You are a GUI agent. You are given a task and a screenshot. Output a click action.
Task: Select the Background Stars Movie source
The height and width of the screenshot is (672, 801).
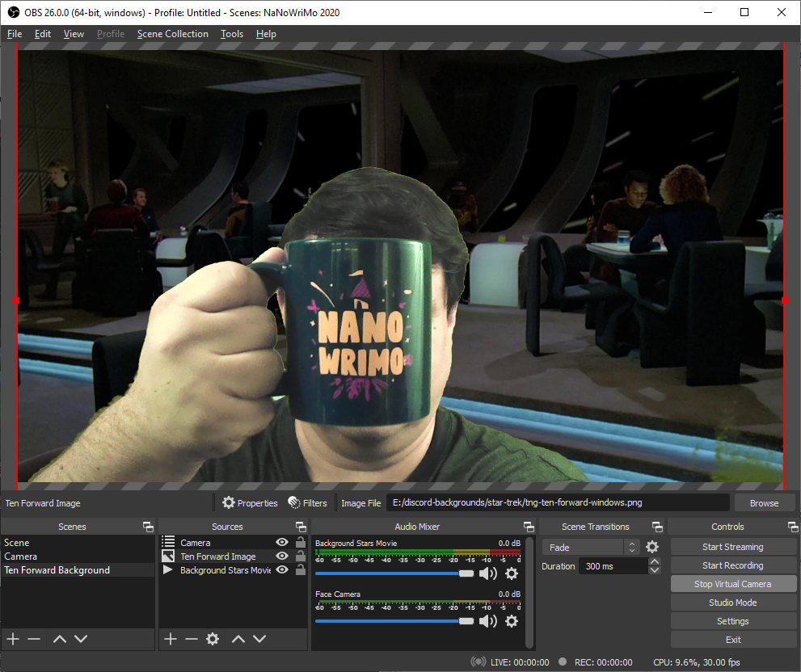click(x=233, y=570)
